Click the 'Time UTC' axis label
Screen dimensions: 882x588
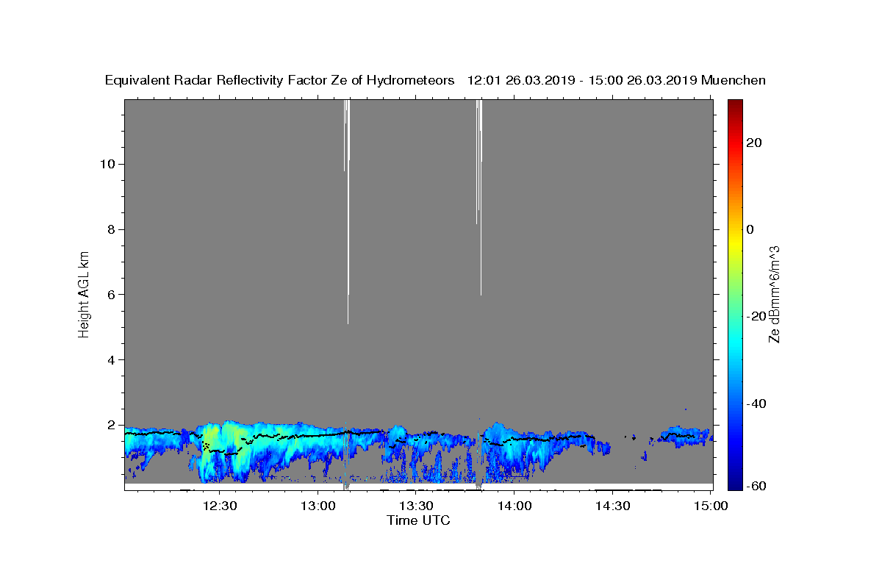tap(418, 520)
